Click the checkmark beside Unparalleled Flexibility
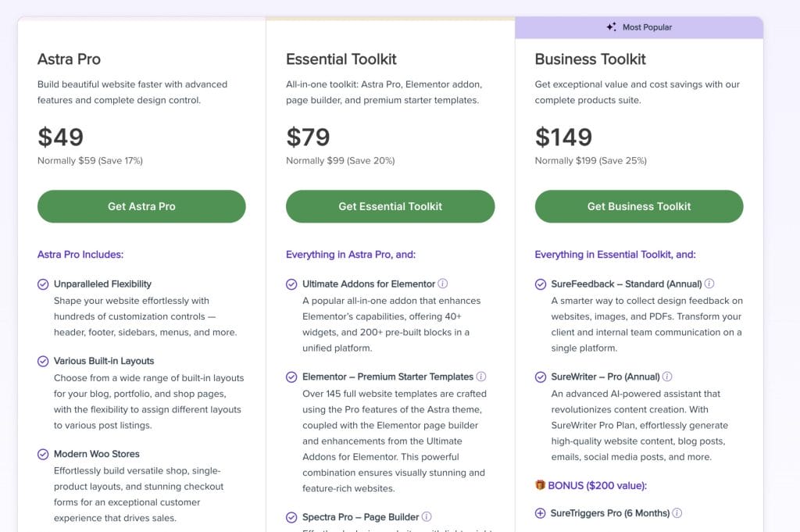 pyautogui.click(x=43, y=284)
